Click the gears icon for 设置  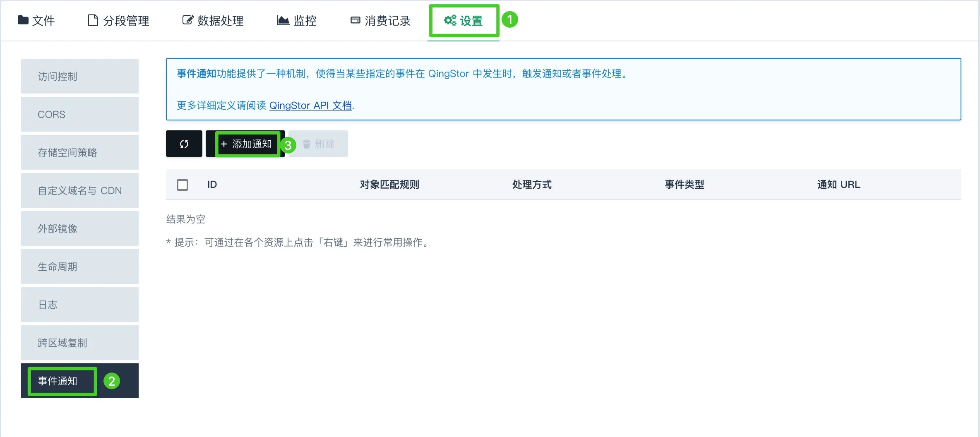450,20
